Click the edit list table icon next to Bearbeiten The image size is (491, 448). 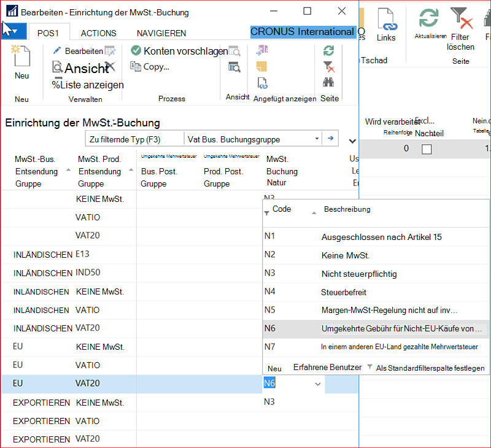point(110,51)
